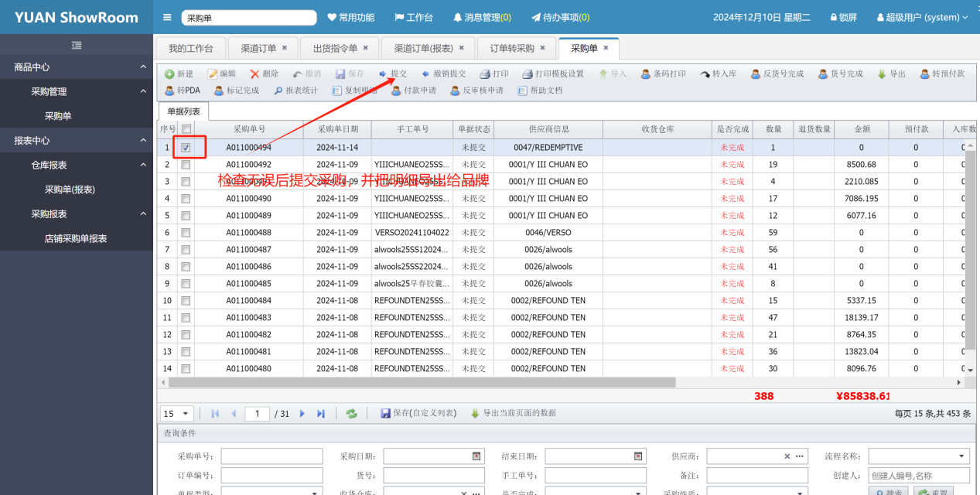Toggle the hamburger menu in top bar
The image size is (980, 495).
pos(168,17)
